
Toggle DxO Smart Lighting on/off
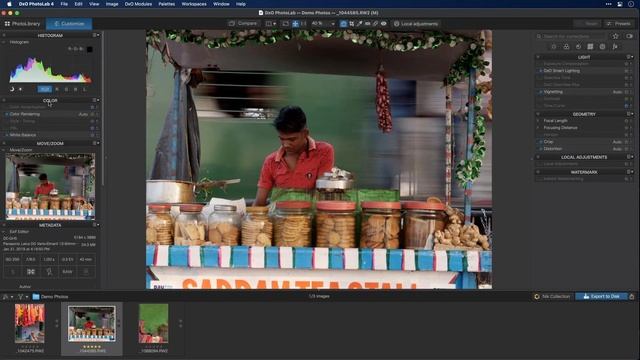pyautogui.click(x=540, y=71)
